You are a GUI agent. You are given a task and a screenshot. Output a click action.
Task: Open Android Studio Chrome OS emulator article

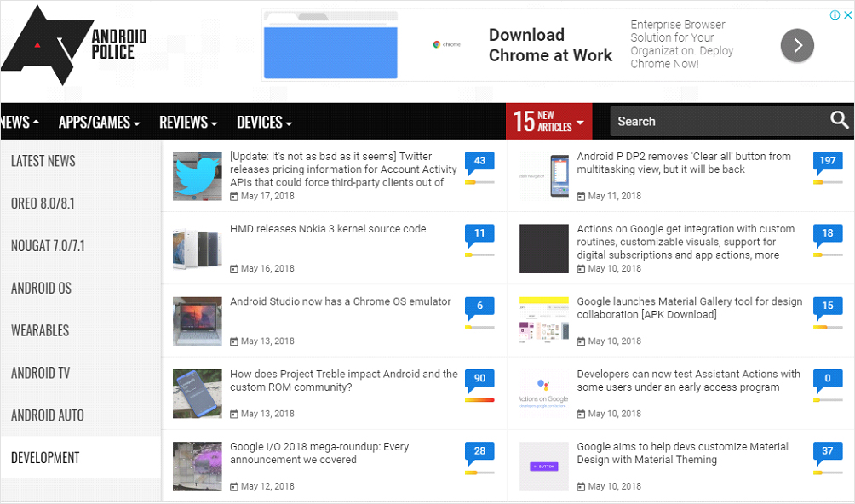click(341, 301)
